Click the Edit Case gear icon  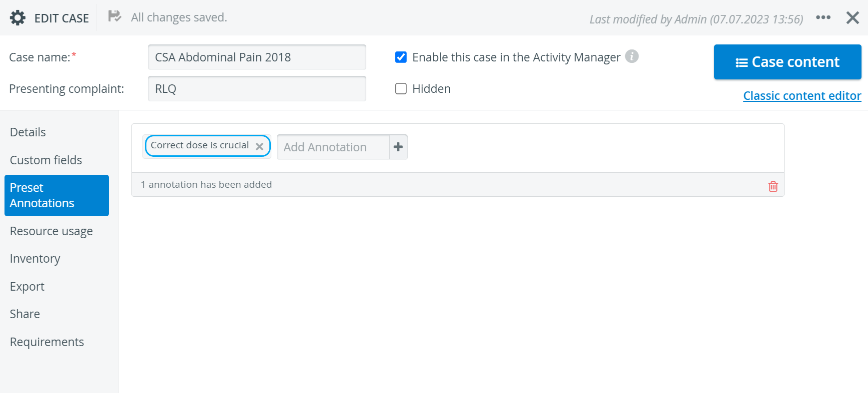[x=18, y=18]
